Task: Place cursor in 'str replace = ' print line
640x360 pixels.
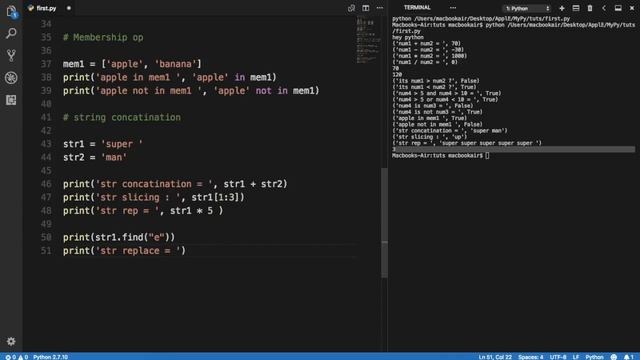Action: pos(124,251)
